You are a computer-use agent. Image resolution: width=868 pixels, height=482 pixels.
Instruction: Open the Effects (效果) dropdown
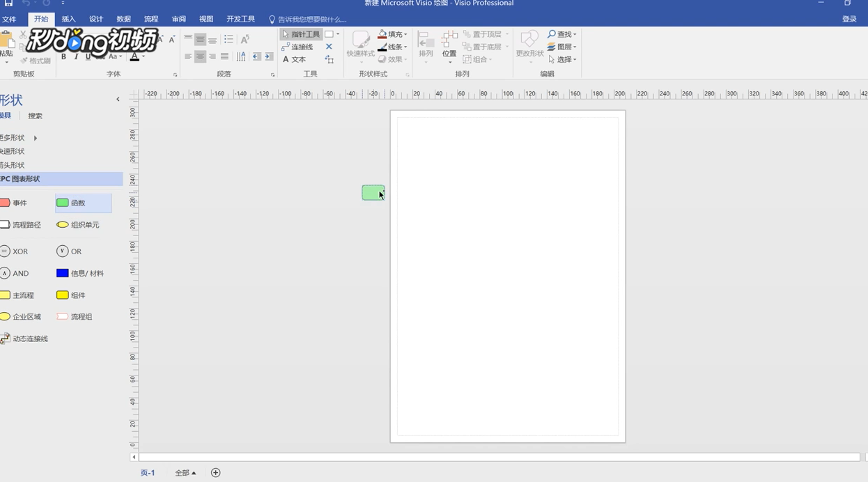[392, 59]
